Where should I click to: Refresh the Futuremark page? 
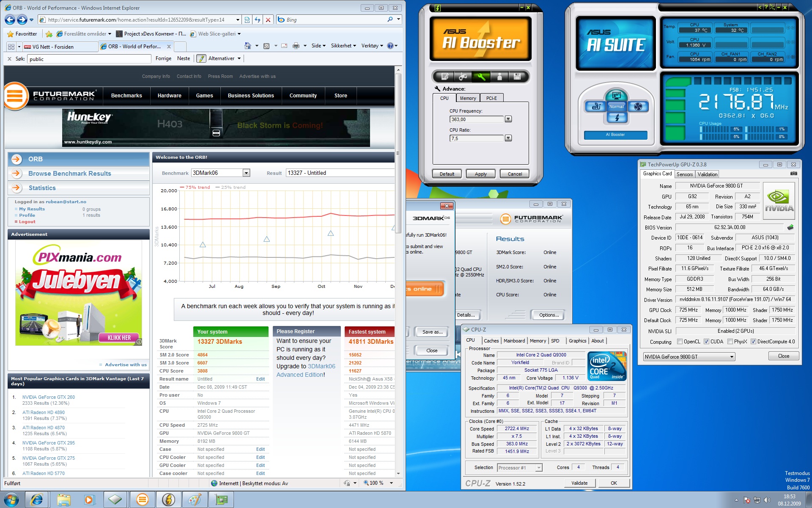258,19
